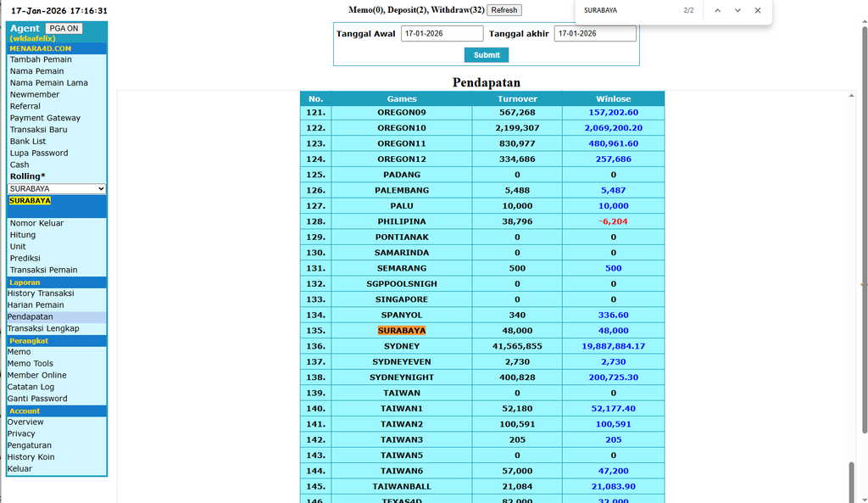Screen dimensions: 868x503
Task: Click MENARA4D.COM sidebar header
Action: (41, 48)
